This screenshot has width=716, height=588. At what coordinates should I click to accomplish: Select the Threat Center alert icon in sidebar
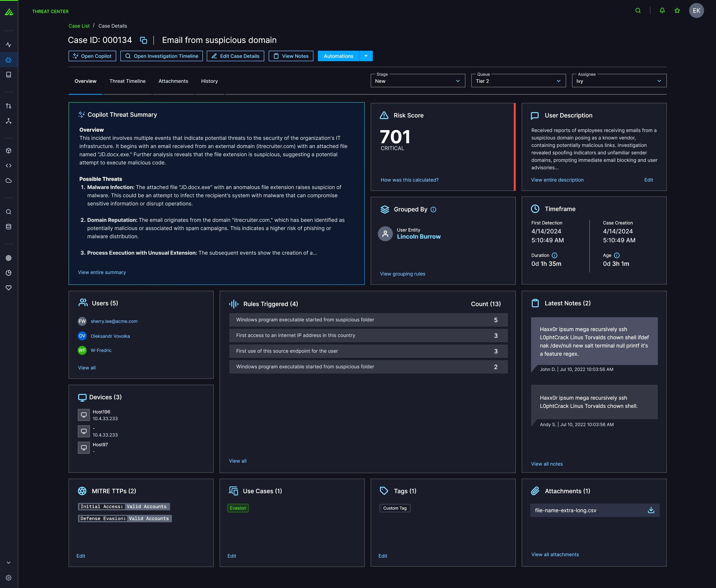tap(9, 60)
